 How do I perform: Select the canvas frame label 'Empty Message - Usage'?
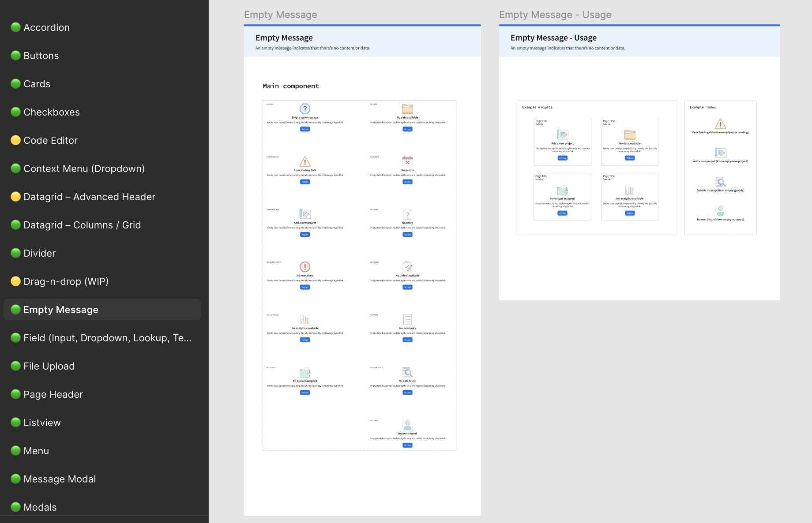[555, 15]
